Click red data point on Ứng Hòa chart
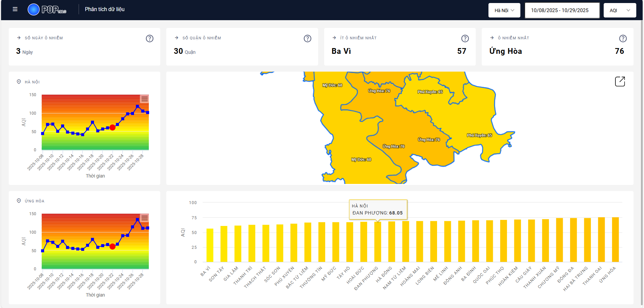 point(113,246)
